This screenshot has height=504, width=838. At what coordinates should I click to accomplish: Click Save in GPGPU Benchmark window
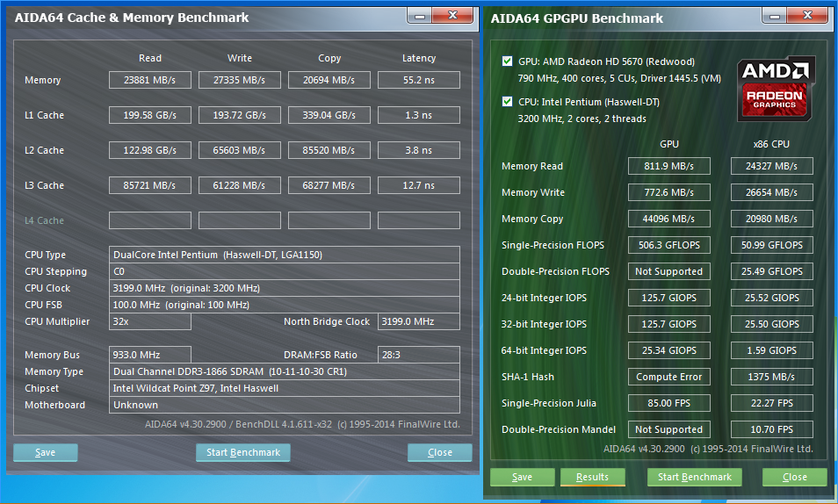pyautogui.click(x=522, y=477)
